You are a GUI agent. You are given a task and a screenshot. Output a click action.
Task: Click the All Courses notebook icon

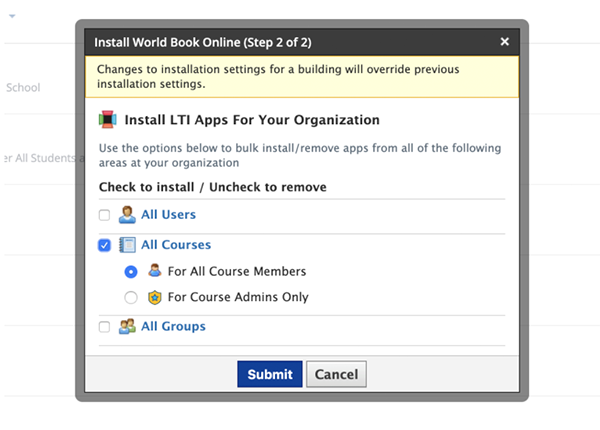coord(127,245)
